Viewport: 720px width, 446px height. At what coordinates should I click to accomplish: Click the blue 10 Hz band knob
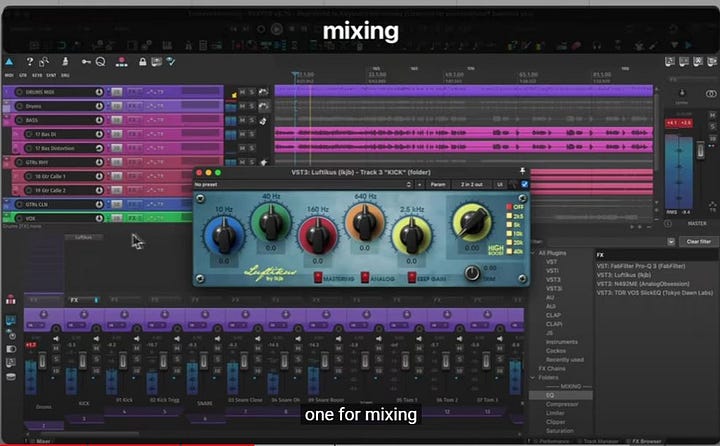[x=224, y=236]
